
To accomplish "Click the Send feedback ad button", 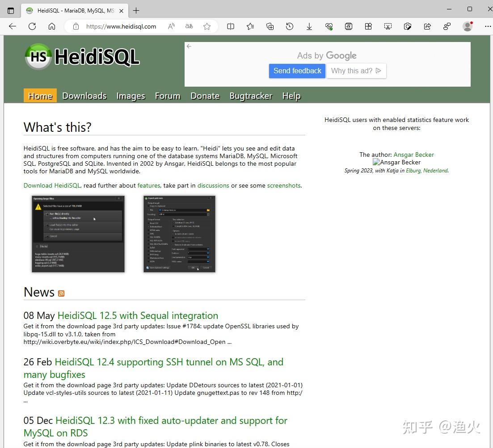I will click(297, 71).
